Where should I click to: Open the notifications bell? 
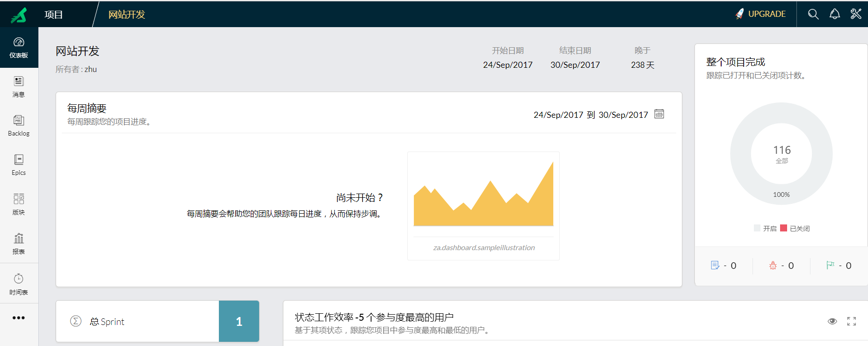(835, 14)
